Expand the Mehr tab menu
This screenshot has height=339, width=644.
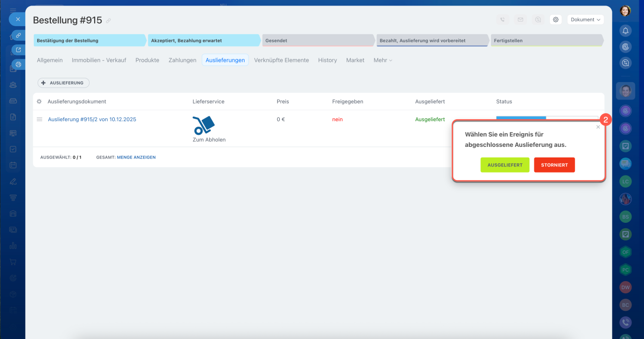coord(382,60)
